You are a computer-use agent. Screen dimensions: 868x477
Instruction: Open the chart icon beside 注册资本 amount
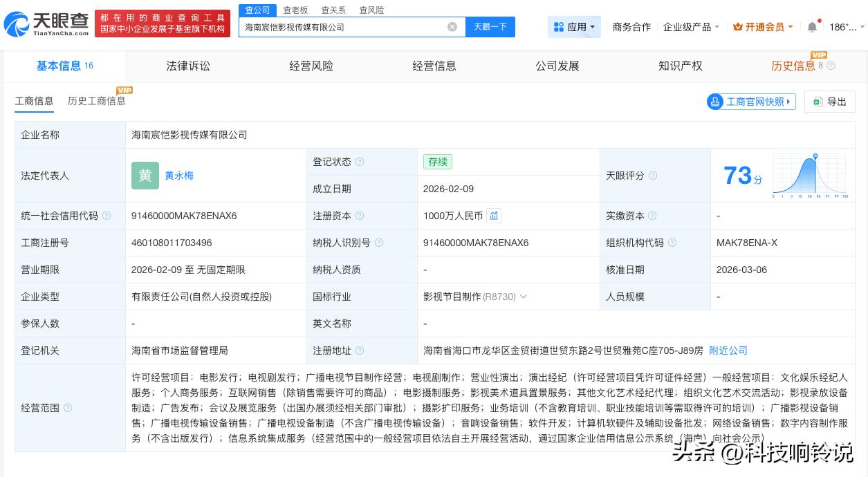pos(494,216)
